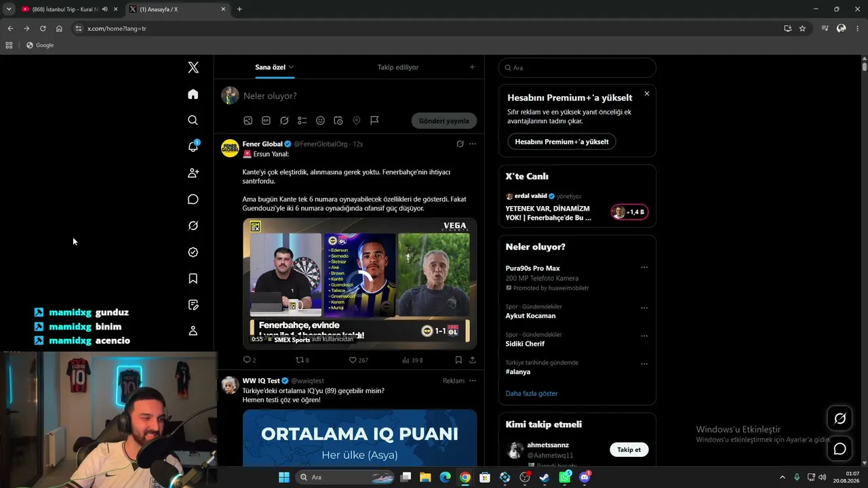Add a poll to the new post
Image resolution: width=868 pixels, height=488 pixels.
(x=302, y=121)
